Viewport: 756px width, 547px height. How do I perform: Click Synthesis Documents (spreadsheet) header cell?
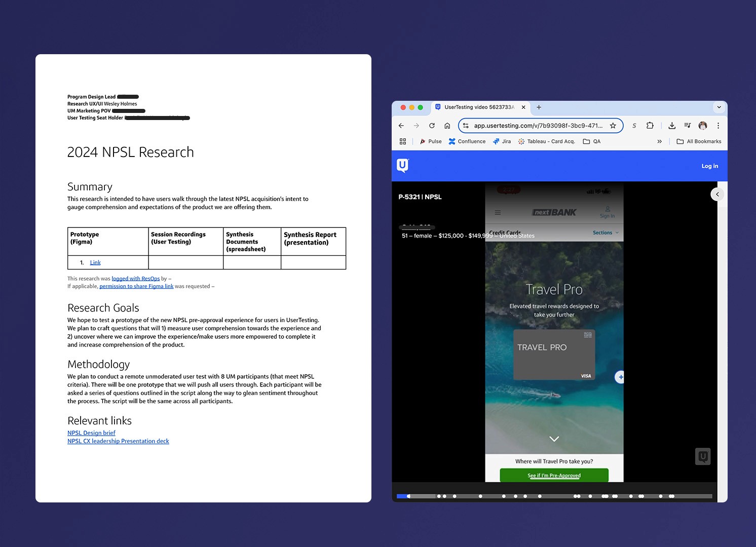(252, 242)
